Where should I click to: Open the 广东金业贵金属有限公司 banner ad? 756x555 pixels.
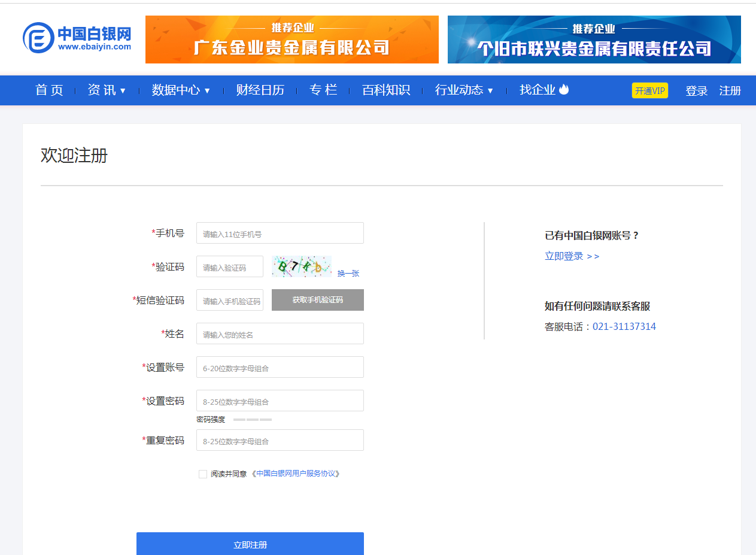(292, 40)
